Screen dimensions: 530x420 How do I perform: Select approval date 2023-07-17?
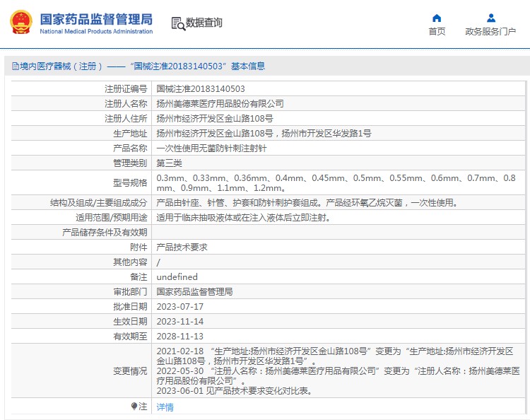tap(180, 307)
